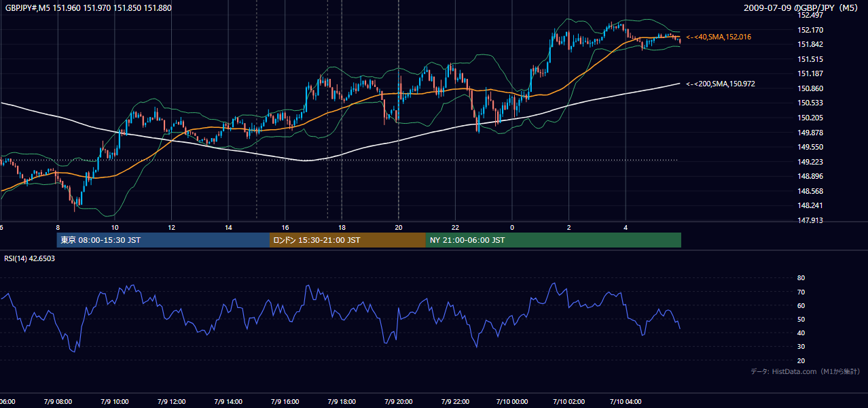
Task: Click the HistData.com data source note
Action: pos(806,371)
